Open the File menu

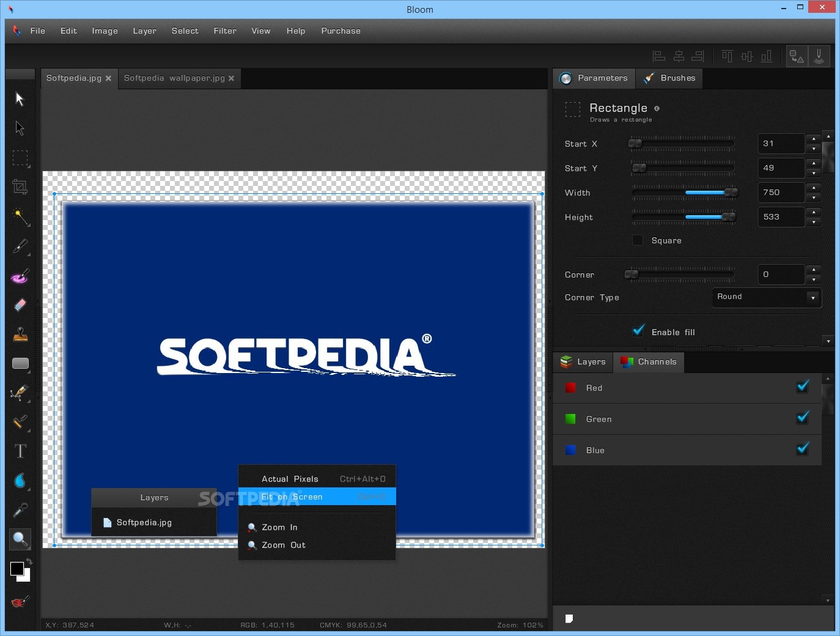[37, 31]
